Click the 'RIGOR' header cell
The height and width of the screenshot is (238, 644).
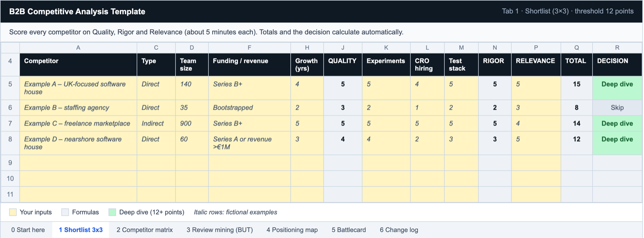click(495, 64)
